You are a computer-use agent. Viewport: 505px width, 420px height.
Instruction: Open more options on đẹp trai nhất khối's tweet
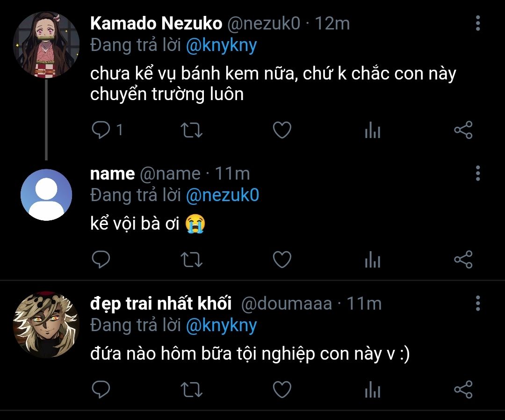[477, 303]
